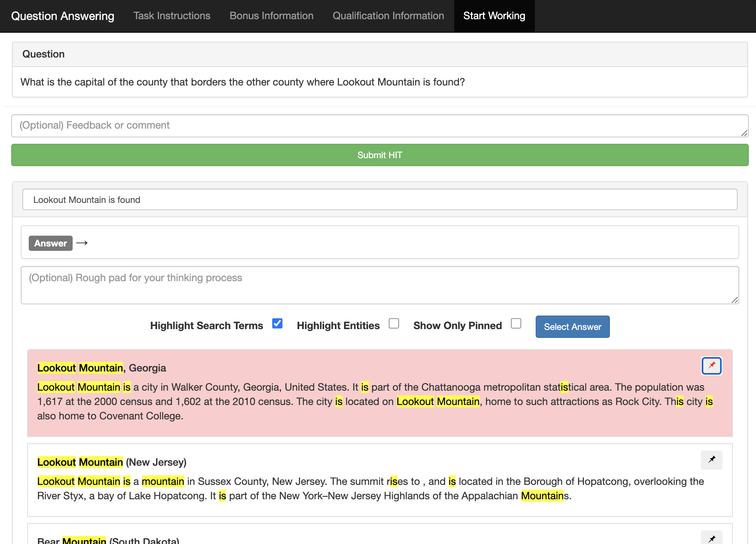Disable Highlight Search Terms checkbox
The image size is (756, 544).
coord(277,324)
